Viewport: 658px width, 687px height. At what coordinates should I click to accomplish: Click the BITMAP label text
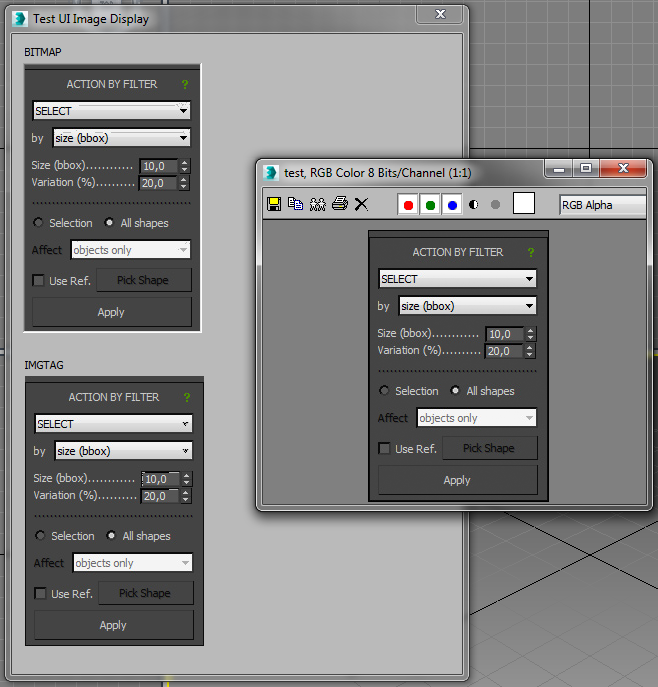coord(43,52)
